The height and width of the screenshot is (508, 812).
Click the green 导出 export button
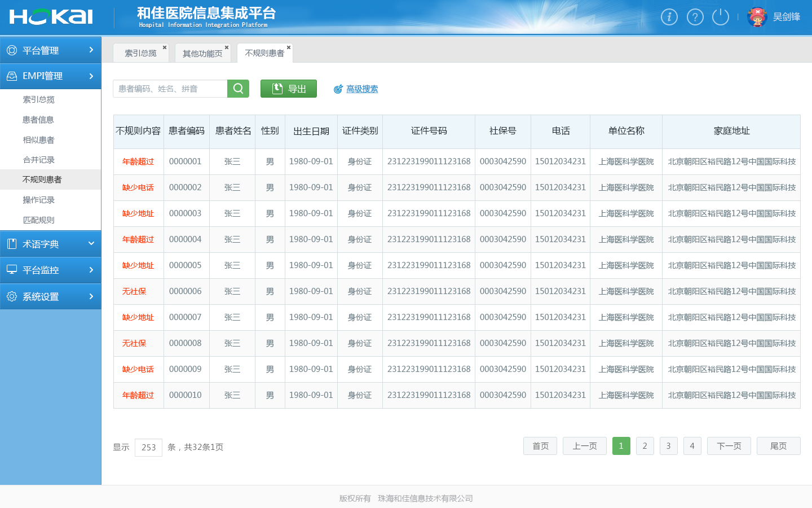click(x=289, y=89)
